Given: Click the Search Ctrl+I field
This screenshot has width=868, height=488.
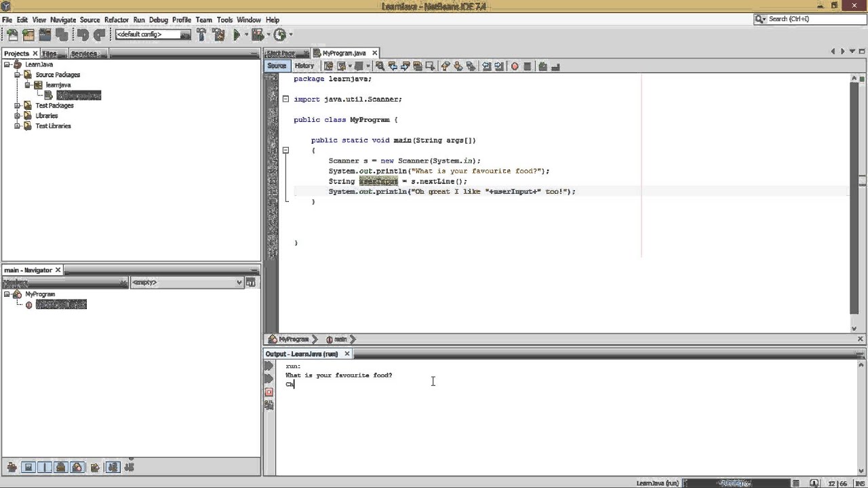Looking at the screenshot, I should coord(809,19).
